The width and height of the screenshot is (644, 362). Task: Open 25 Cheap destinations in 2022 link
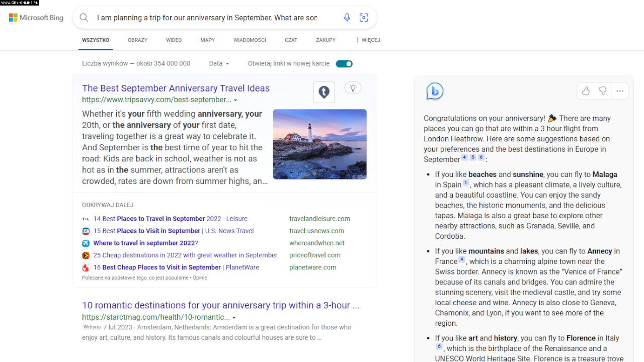coord(185,255)
